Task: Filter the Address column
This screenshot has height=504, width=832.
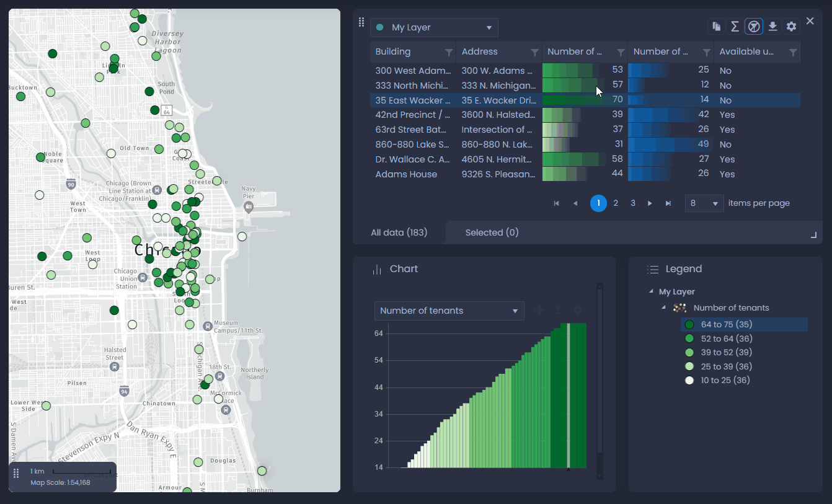Action: point(534,53)
